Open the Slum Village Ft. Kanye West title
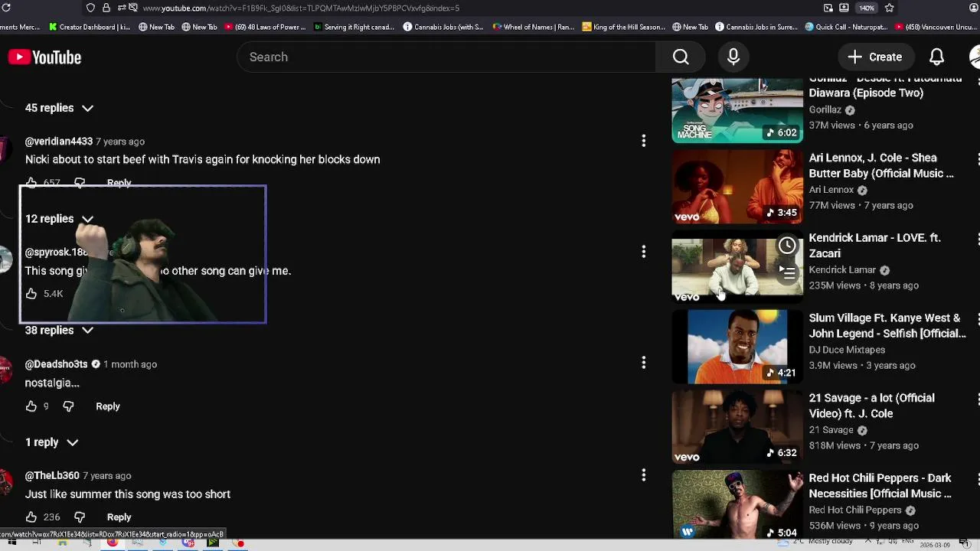 pos(887,325)
